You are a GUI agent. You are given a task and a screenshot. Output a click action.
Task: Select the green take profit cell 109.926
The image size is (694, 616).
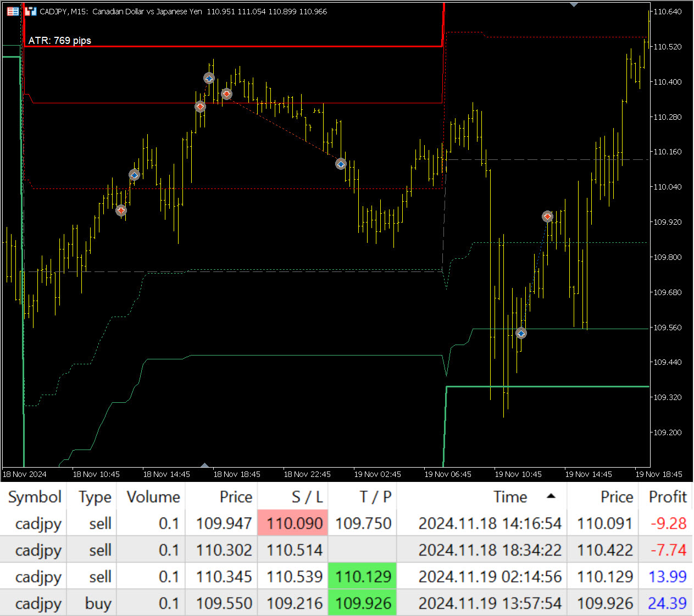363,603
